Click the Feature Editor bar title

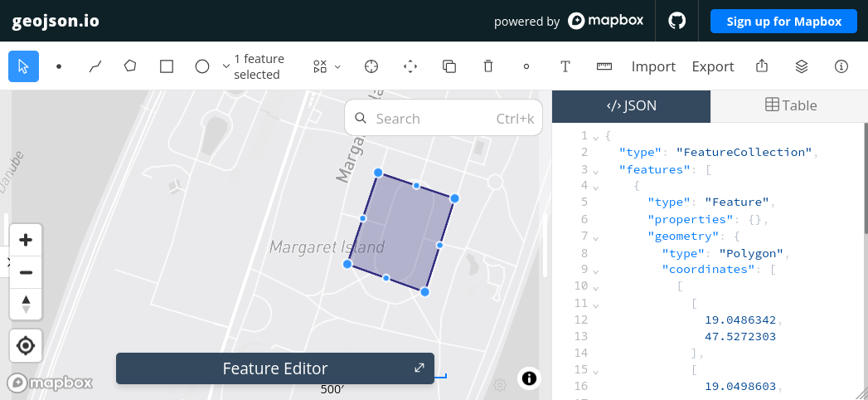coord(275,368)
